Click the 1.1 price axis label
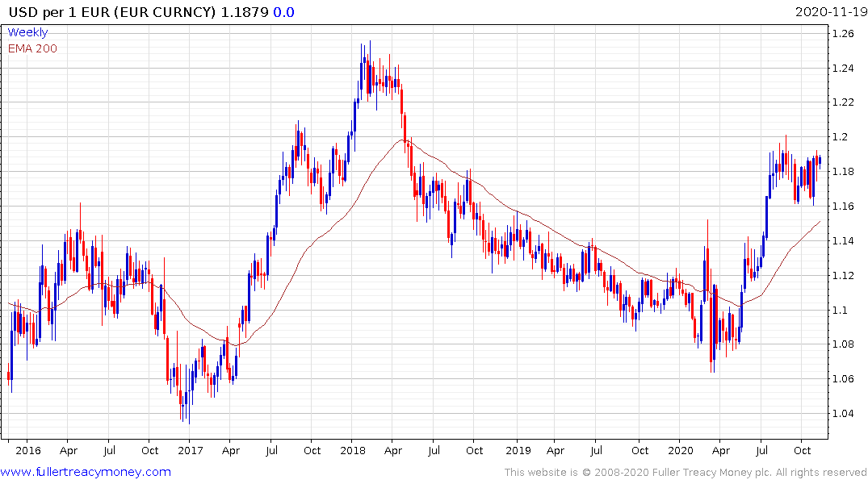The image size is (868, 484). tap(840, 311)
